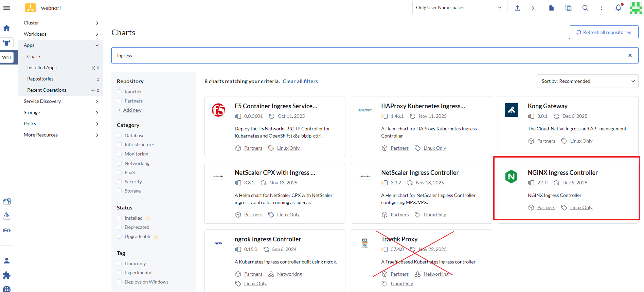Check the Rancher repository filter
Viewport: 644px width, 292px height.
point(119,92)
